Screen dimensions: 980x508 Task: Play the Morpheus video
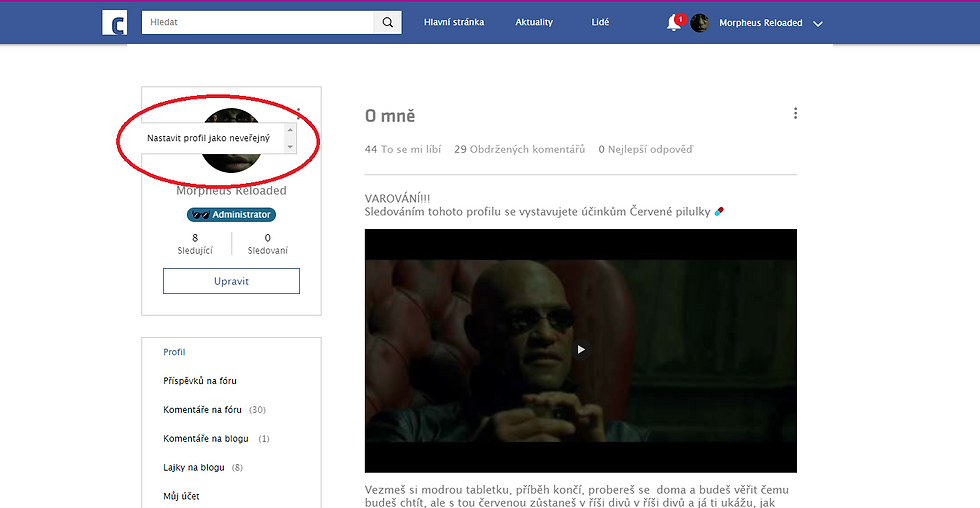pos(581,349)
